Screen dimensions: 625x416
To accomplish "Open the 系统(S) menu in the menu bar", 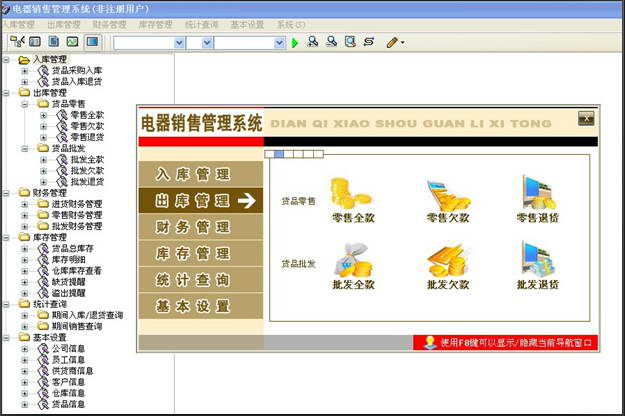I will pyautogui.click(x=291, y=25).
